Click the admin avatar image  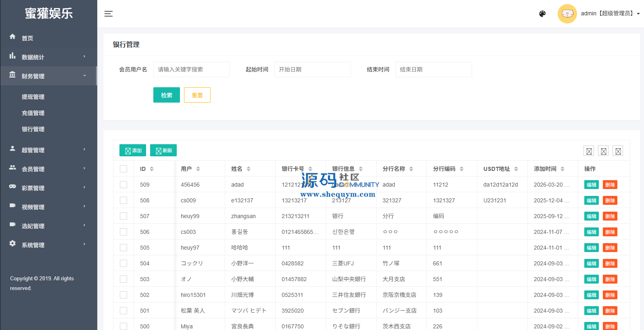567,14
